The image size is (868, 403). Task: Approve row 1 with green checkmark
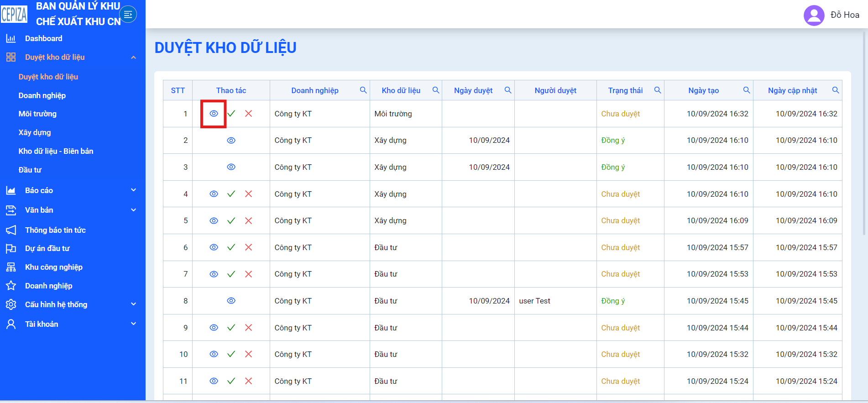click(x=231, y=114)
